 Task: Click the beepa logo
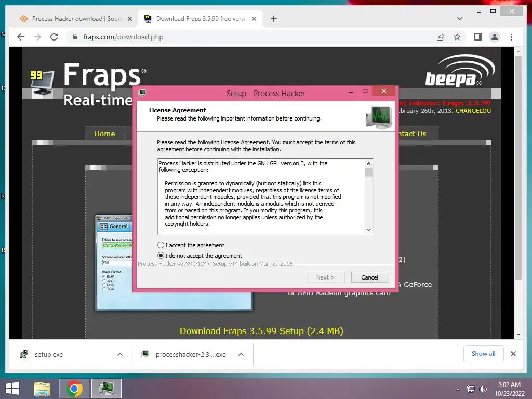coord(460,71)
